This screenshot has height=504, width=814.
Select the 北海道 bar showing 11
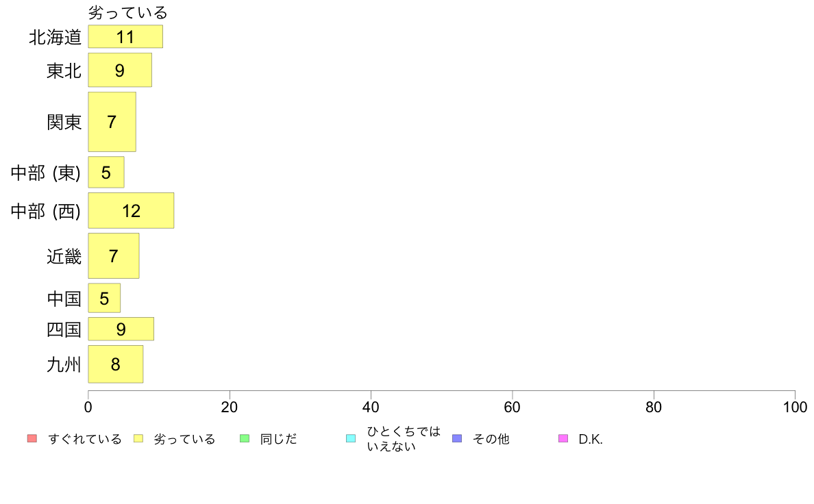pyautogui.click(x=125, y=37)
